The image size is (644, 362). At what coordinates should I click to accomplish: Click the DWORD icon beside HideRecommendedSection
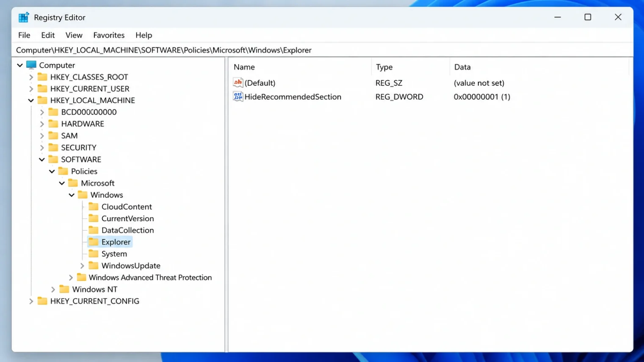pos(238,96)
